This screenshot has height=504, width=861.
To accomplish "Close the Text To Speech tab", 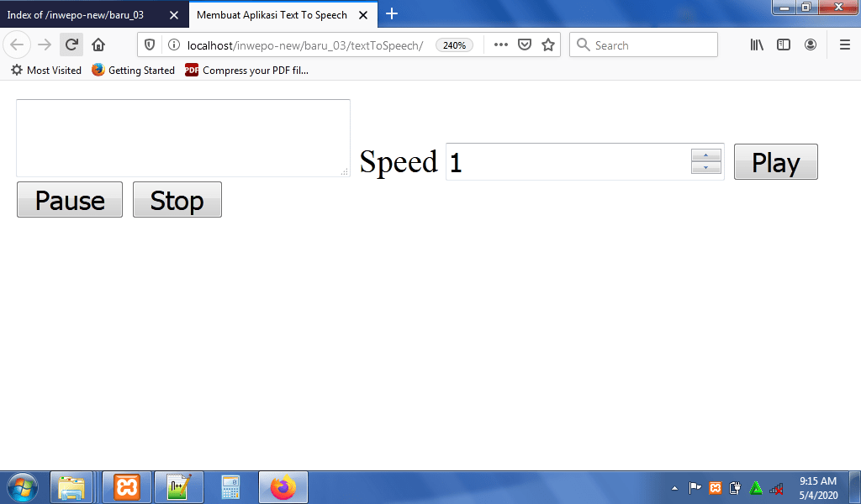I will (x=363, y=15).
